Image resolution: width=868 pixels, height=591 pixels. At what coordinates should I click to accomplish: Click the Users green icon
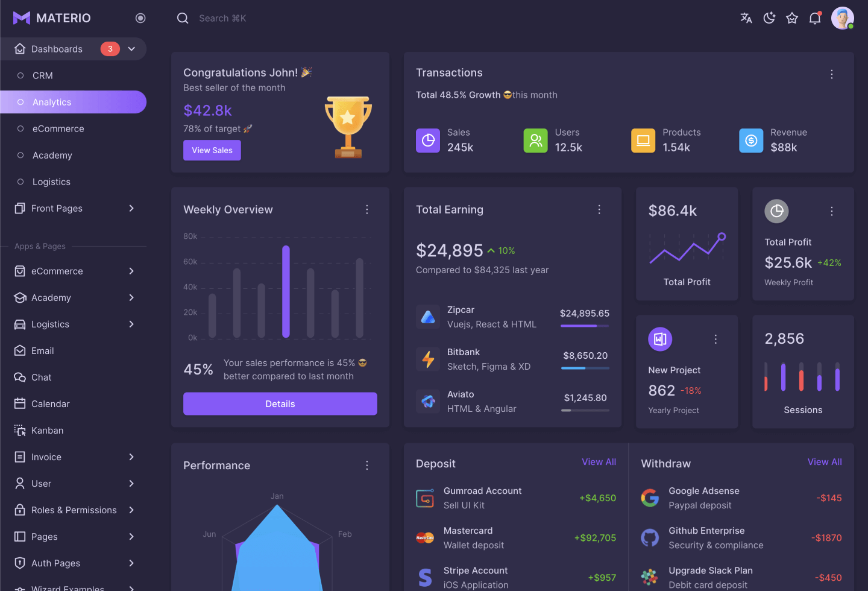[x=536, y=141]
